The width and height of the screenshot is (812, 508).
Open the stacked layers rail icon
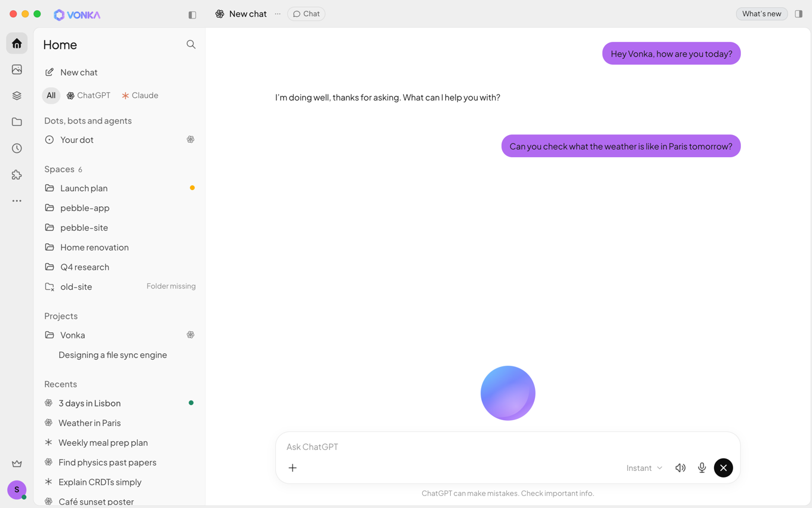coord(17,96)
